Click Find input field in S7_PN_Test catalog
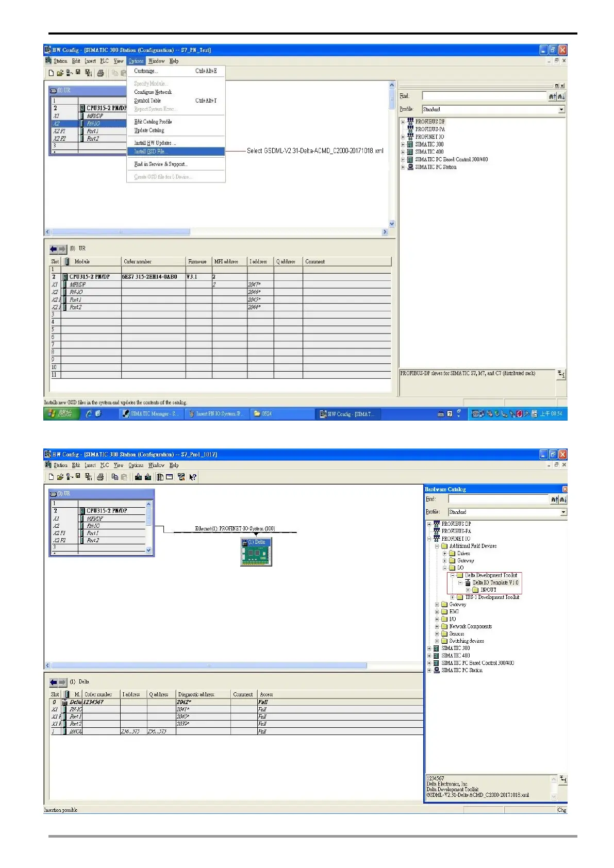The image size is (614, 868). click(x=485, y=96)
